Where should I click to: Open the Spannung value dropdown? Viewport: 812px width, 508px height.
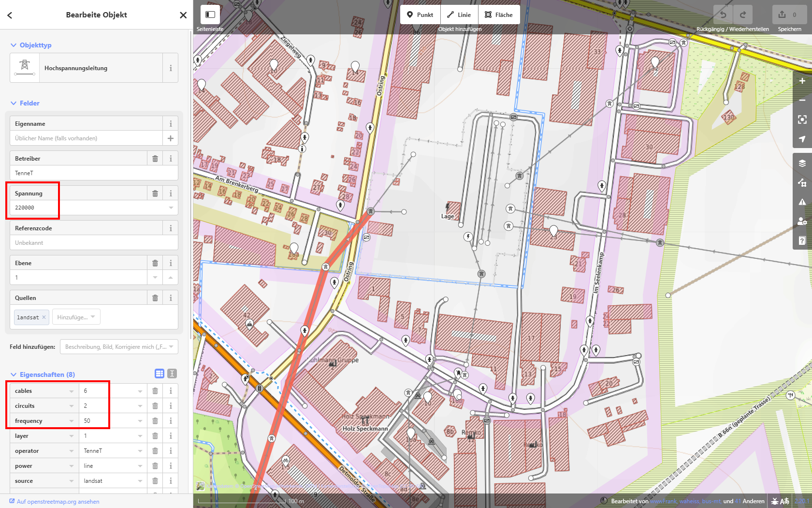(x=171, y=208)
